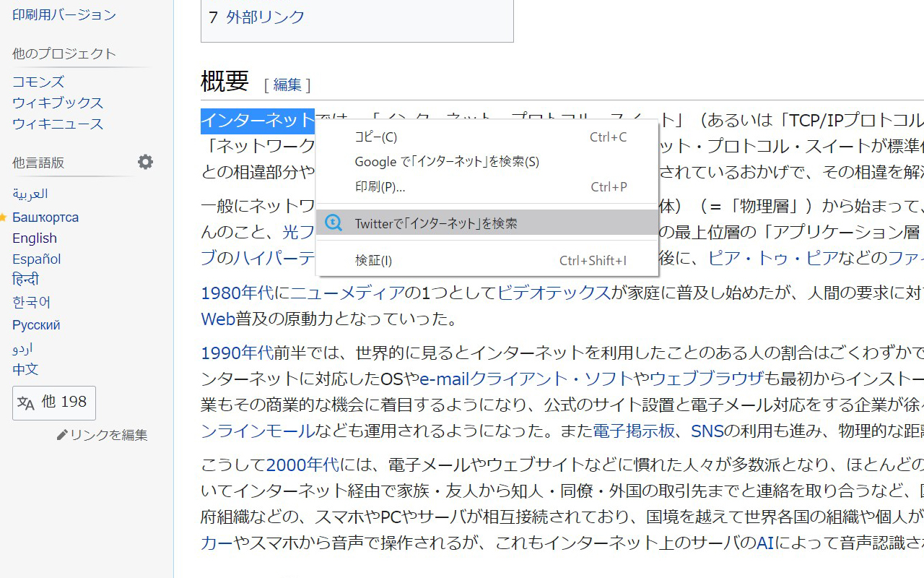The height and width of the screenshot is (578, 924).
Task: Click 編集 next to the 概要 heading
Action: click(287, 85)
